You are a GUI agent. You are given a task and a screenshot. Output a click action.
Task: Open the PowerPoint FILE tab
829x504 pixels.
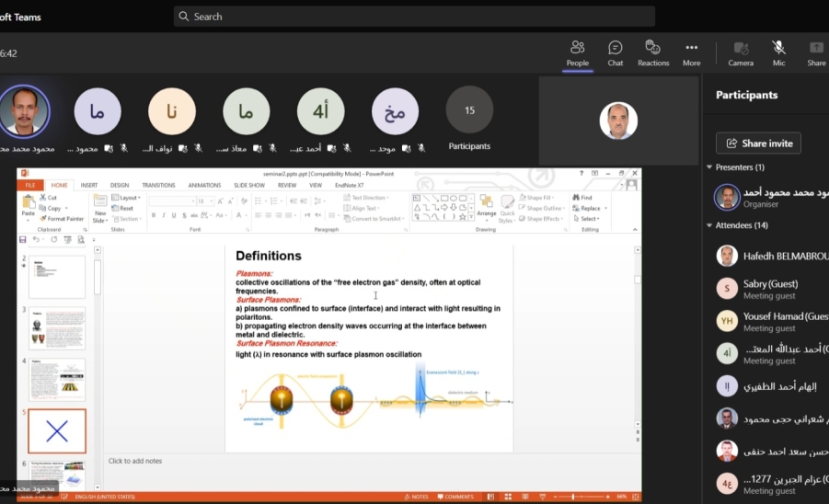coord(30,186)
